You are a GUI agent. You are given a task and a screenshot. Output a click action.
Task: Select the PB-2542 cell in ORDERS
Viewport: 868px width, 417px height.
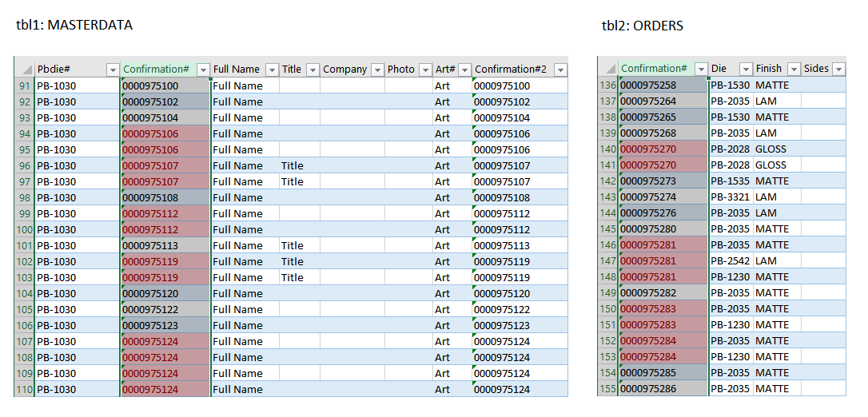[x=730, y=261]
